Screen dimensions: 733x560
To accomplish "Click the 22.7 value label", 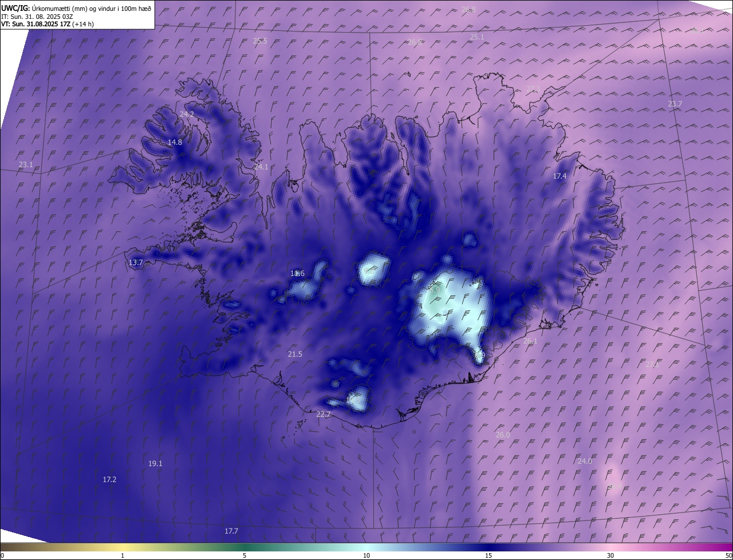I will [324, 414].
